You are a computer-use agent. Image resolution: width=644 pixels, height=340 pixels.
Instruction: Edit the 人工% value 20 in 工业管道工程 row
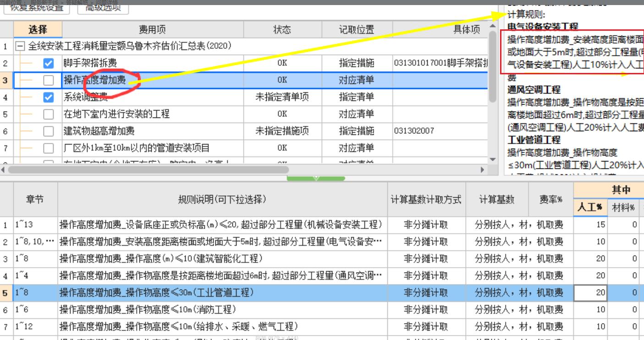[x=590, y=293]
